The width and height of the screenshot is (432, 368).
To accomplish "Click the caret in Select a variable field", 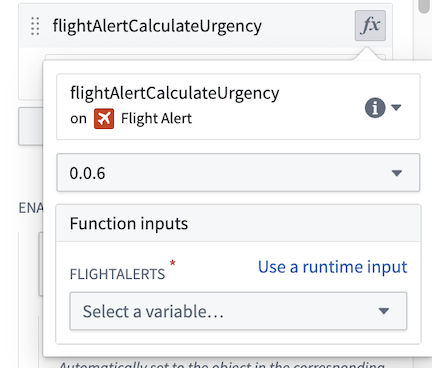I will [384, 311].
